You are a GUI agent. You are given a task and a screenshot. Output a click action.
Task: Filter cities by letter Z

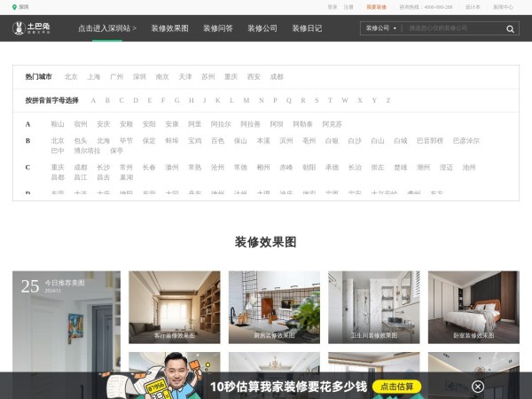click(387, 100)
